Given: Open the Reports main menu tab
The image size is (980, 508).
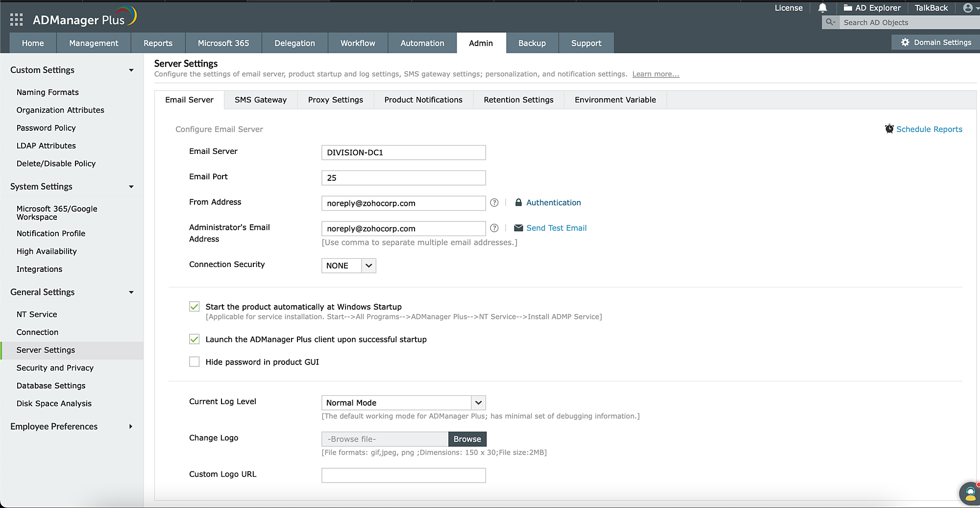Looking at the screenshot, I should pos(158,43).
